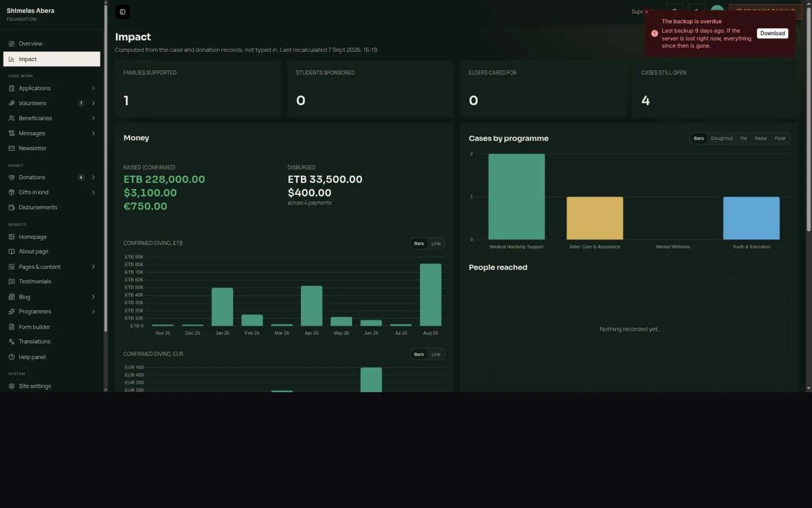Click the About page book icon
The width and height of the screenshot is (812, 508).
pyautogui.click(x=12, y=251)
